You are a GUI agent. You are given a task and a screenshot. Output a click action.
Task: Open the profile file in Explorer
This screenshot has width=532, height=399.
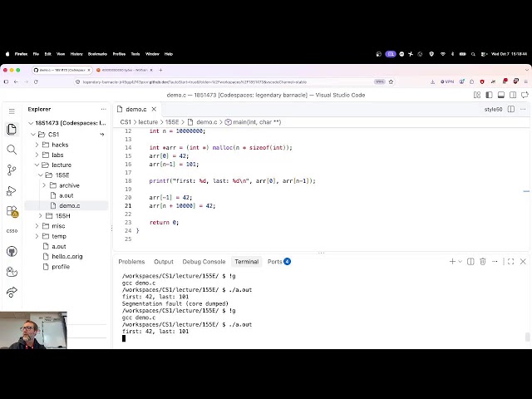coord(61,267)
